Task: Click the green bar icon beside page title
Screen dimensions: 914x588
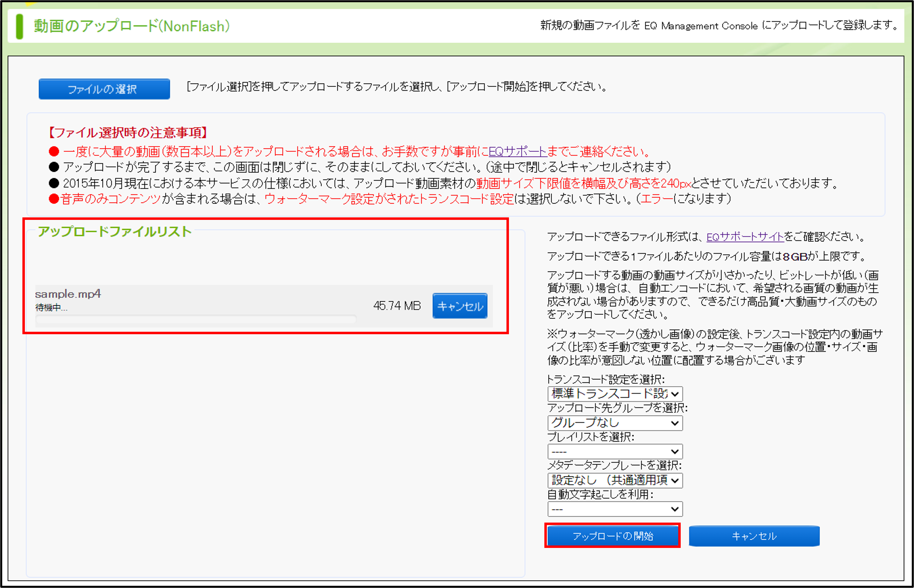Action: coord(19,26)
